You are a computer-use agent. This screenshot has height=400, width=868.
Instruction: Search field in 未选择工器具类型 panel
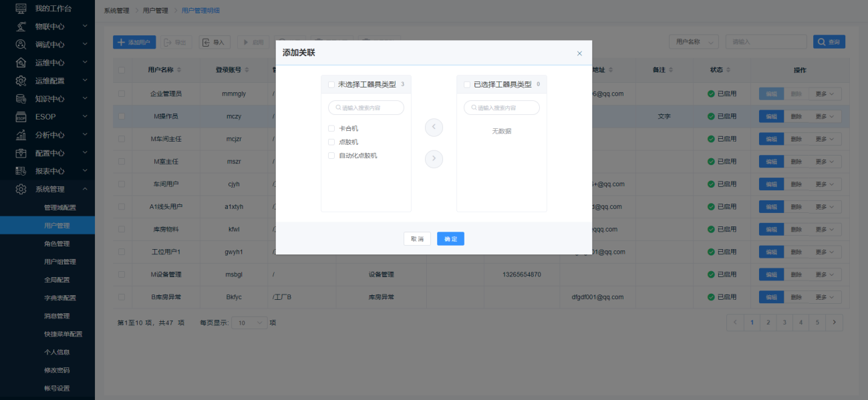coord(366,108)
